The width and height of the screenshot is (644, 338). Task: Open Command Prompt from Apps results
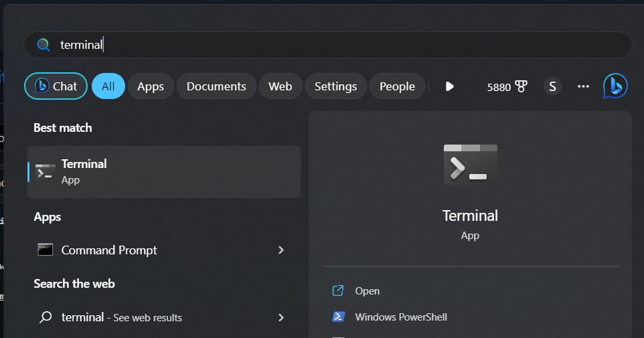coord(164,250)
